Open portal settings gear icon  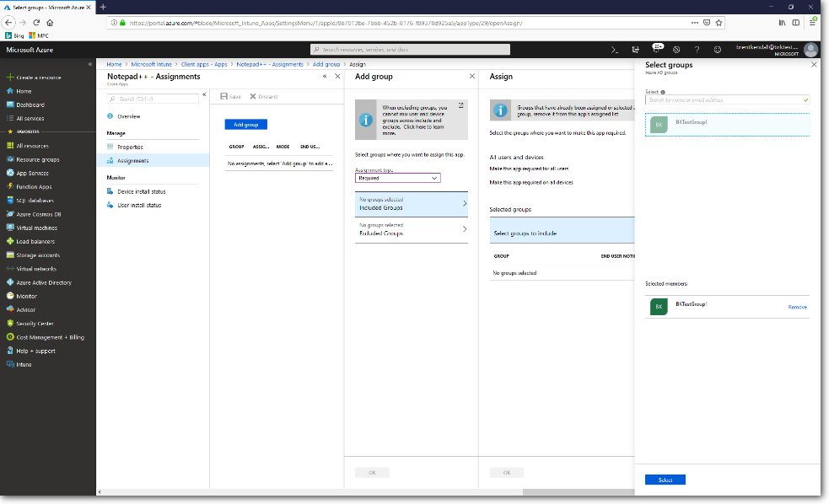(676, 50)
